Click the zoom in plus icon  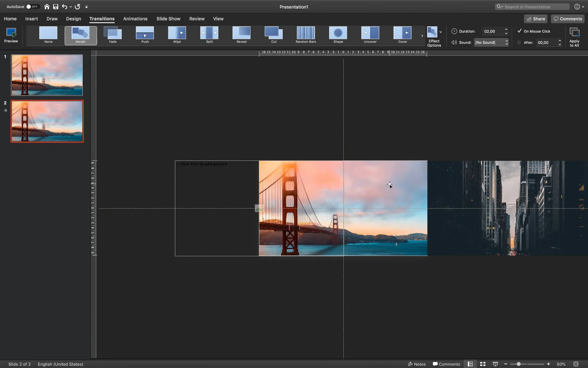(x=548, y=364)
